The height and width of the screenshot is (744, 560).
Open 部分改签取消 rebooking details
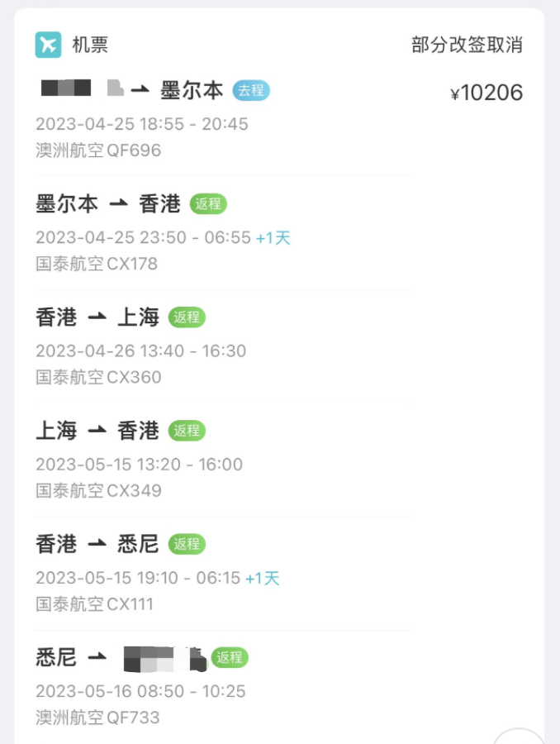(x=467, y=45)
